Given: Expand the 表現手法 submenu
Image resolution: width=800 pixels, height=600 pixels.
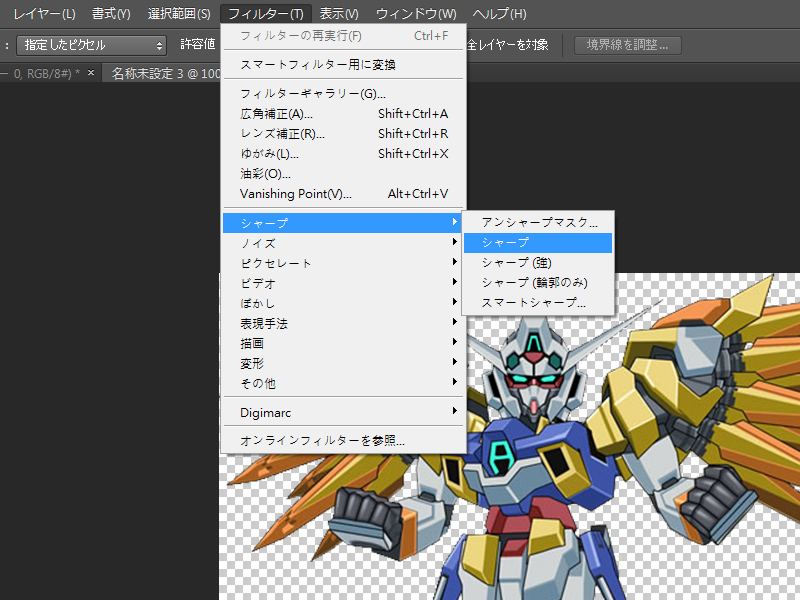Looking at the screenshot, I should point(343,323).
